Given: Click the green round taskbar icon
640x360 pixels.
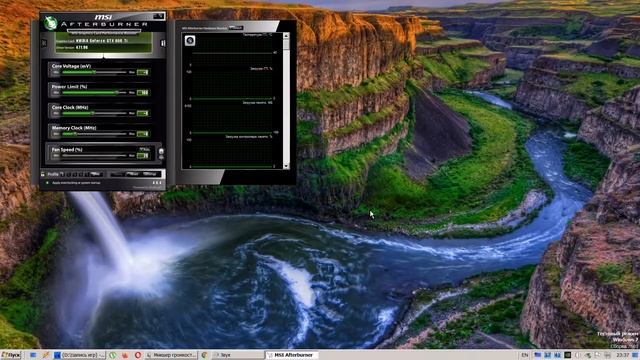Looking at the screenshot, I should tap(113, 355).
